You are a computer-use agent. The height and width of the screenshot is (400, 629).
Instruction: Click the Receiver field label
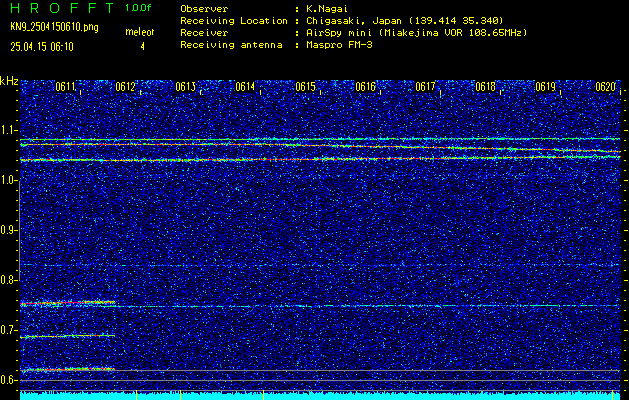(204, 32)
